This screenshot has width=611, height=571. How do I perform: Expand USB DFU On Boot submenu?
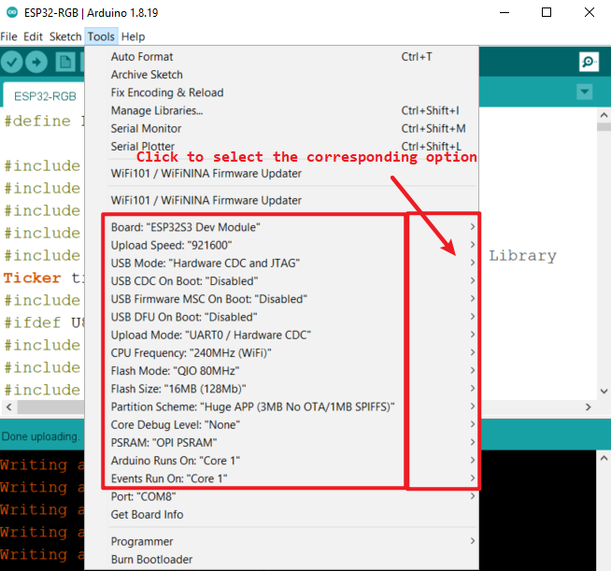[x=281, y=317]
